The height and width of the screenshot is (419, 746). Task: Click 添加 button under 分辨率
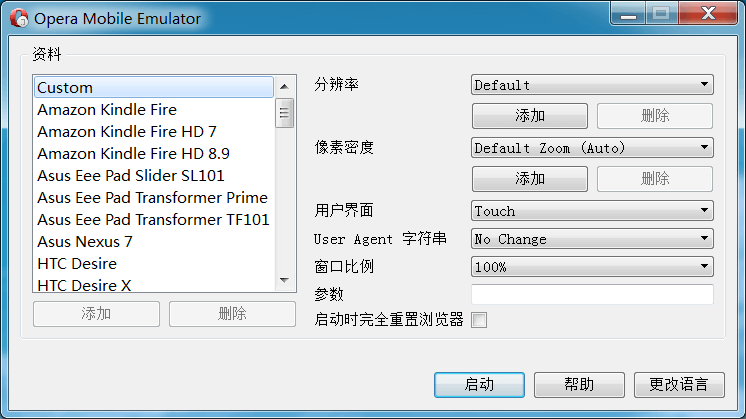pos(529,116)
